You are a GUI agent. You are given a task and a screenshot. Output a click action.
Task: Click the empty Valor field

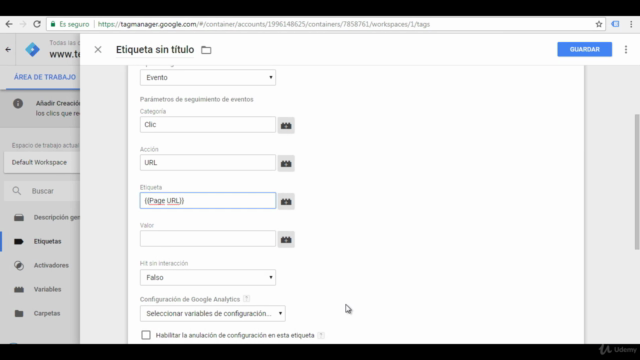click(x=208, y=238)
